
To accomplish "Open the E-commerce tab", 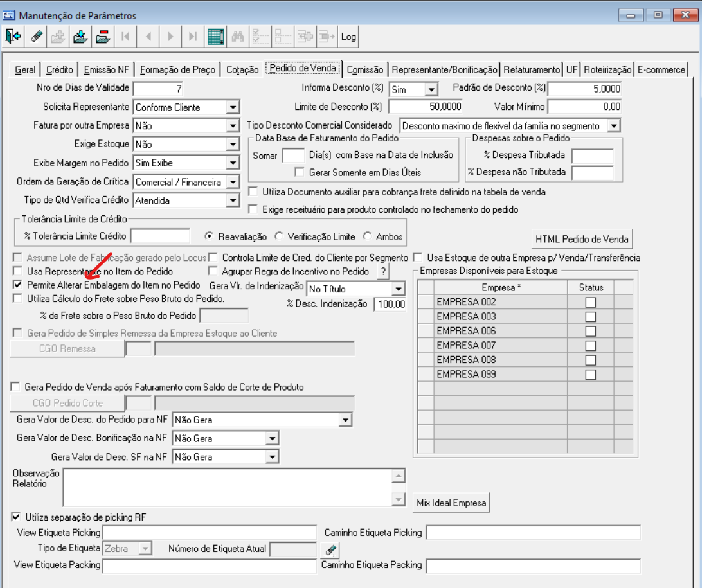I will coord(661,70).
